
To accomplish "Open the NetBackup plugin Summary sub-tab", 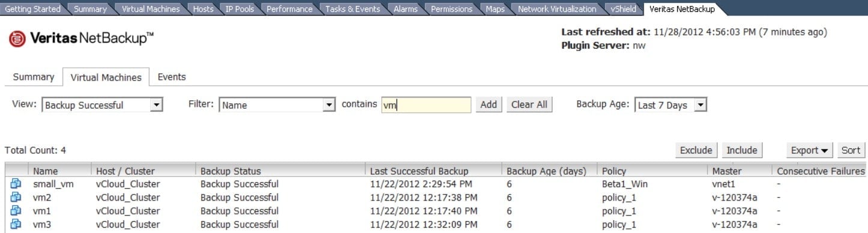I will tap(34, 77).
